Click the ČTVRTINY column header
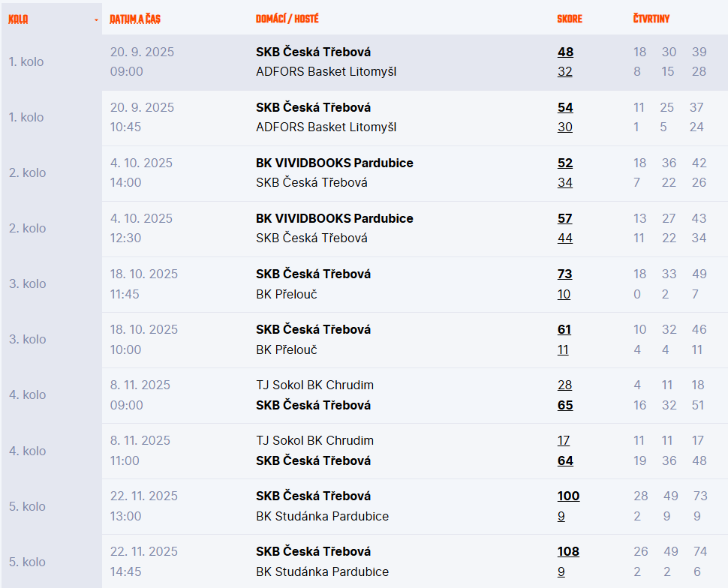 [651, 19]
